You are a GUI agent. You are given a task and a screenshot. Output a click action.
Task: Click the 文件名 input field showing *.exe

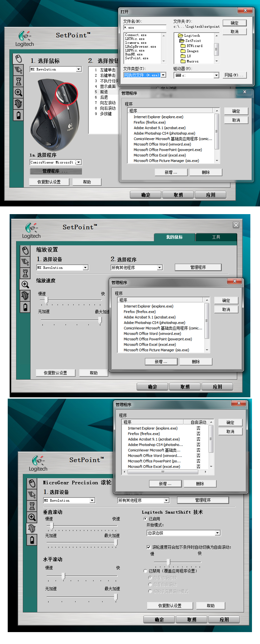coord(145,27)
